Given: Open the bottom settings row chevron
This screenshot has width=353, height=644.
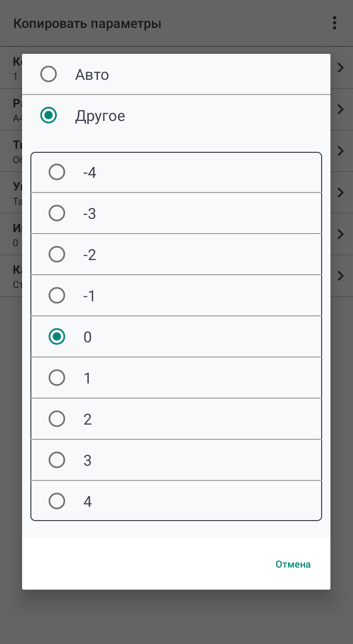Looking at the screenshot, I should point(341,276).
